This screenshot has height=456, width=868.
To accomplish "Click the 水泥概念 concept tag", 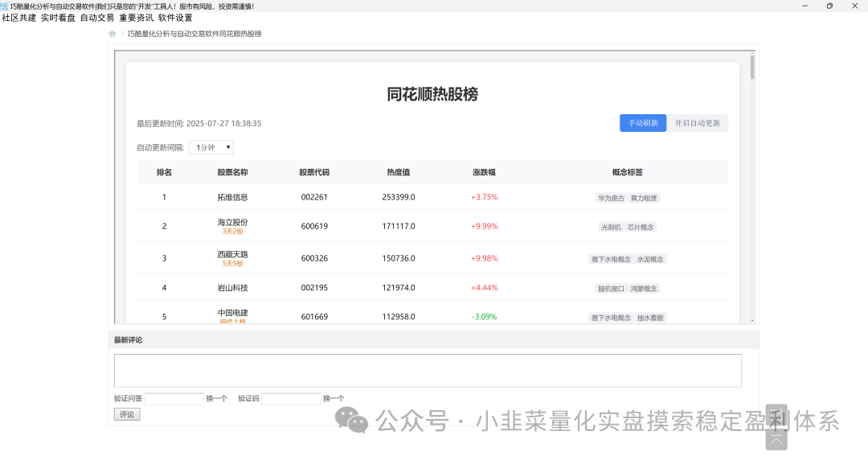I will coord(650,259).
